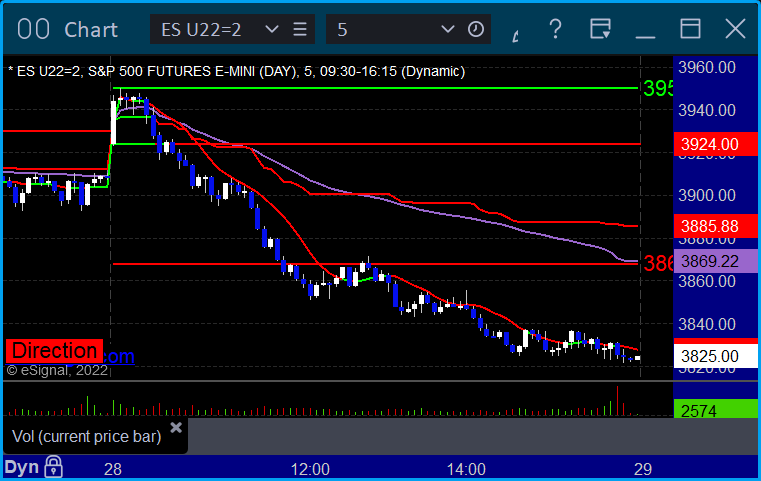Screen dimensions: 761x481
Task: Click the green 395 level label
Action: 658,88
